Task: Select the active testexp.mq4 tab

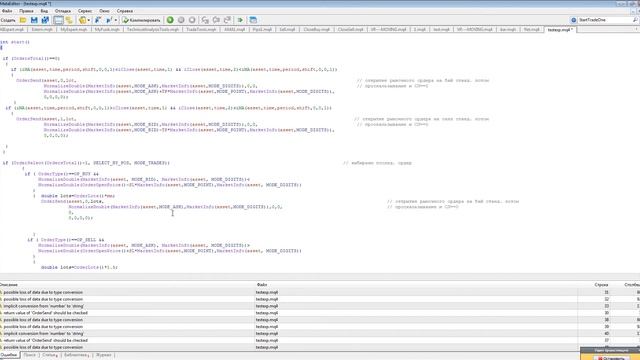Action: (560, 30)
